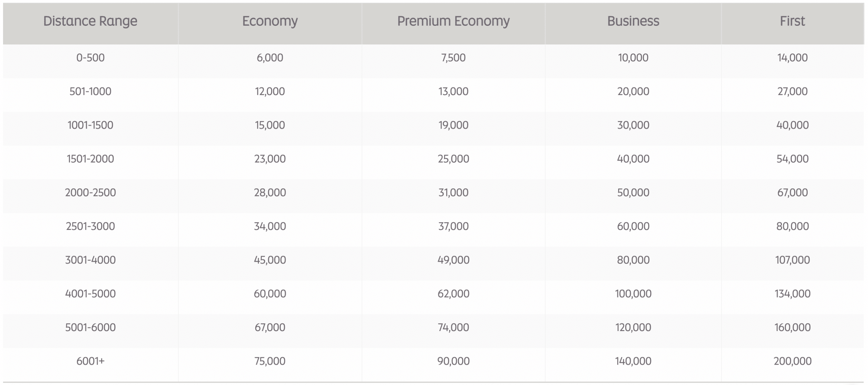Click the 6001+ distance range cell
This screenshot has width=868, height=385.
coord(90,361)
